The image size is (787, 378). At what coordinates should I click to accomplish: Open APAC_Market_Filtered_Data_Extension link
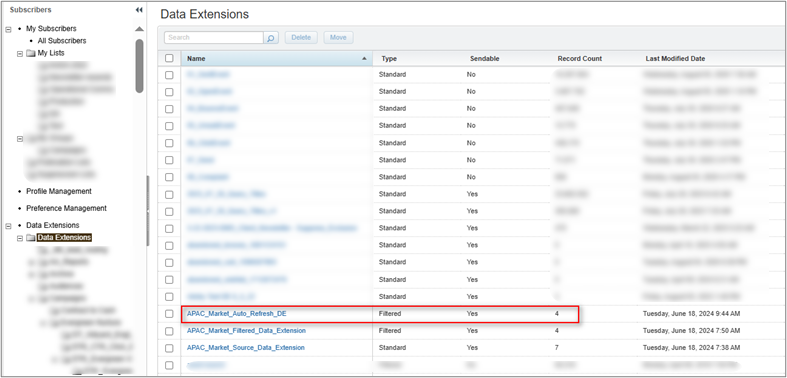point(246,331)
